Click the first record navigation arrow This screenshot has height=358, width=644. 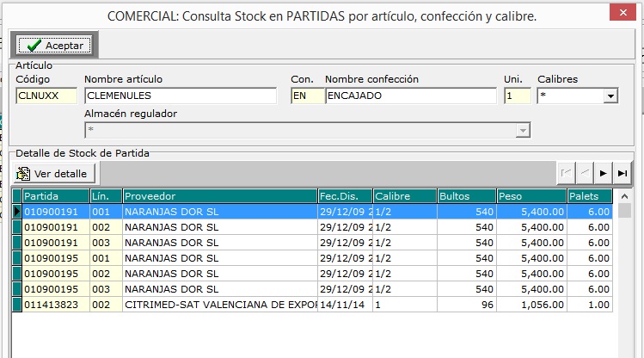[x=566, y=173]
